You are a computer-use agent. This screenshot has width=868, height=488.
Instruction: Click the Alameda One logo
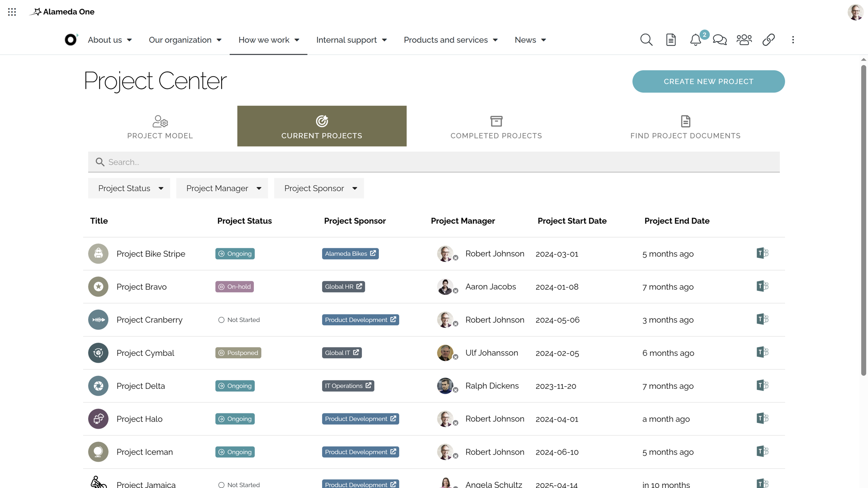point(62,12)
